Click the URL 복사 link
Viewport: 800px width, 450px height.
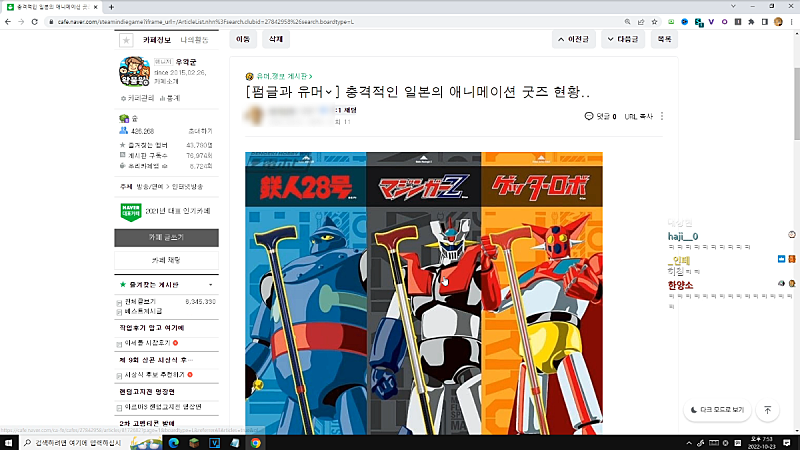pyautogui.click(x=639, y=116)
